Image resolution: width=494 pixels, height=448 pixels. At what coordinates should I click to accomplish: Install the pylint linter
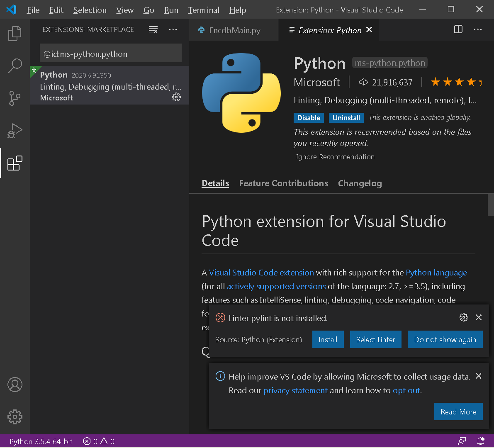click(328, 340)
